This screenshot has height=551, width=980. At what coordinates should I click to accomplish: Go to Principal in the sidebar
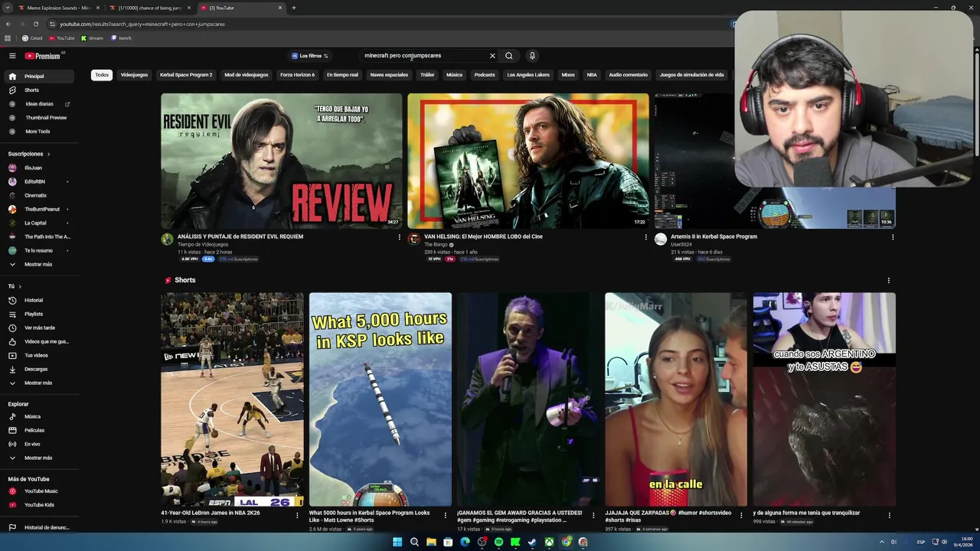point(40,77)
